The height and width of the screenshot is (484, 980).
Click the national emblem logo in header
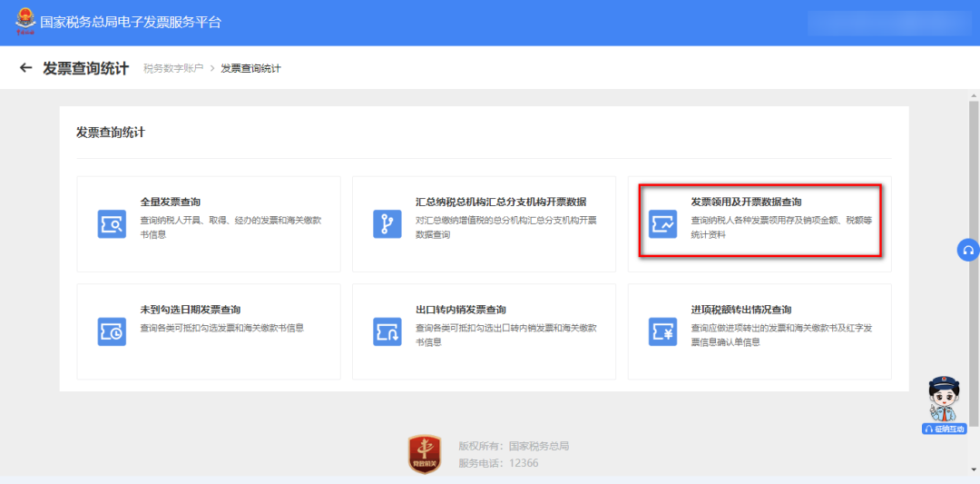click(x=25, y=21)
